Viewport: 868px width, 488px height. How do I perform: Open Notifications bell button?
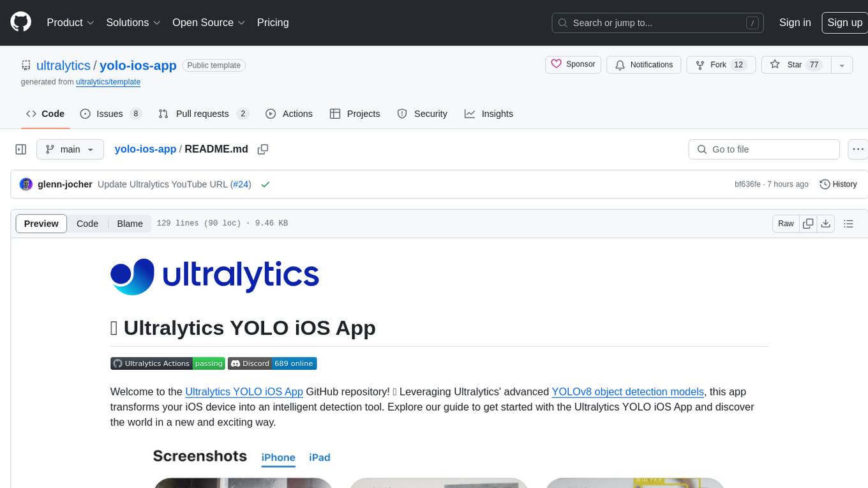coord(643,65)
